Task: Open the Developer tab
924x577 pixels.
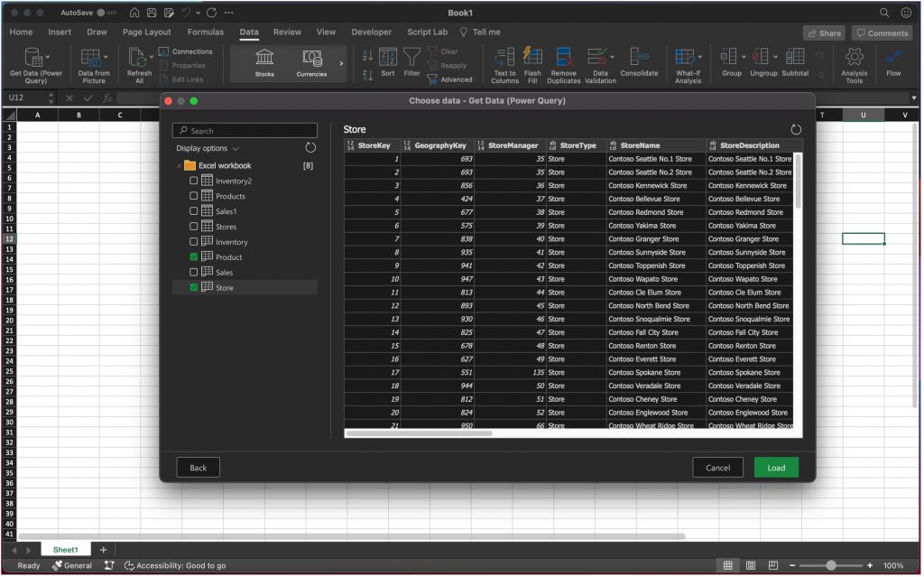Action: point(371,33)
